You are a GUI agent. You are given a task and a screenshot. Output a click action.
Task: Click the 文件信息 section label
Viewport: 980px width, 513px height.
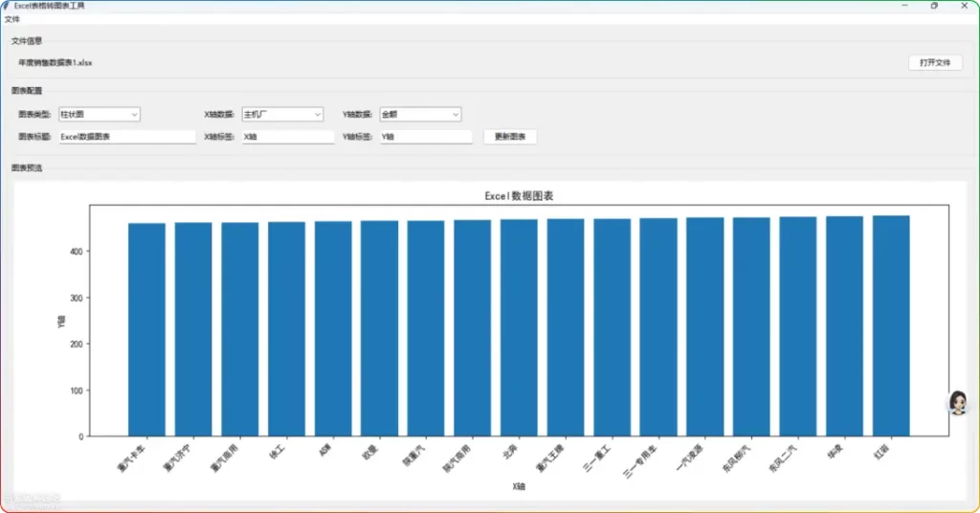point(26,41)
